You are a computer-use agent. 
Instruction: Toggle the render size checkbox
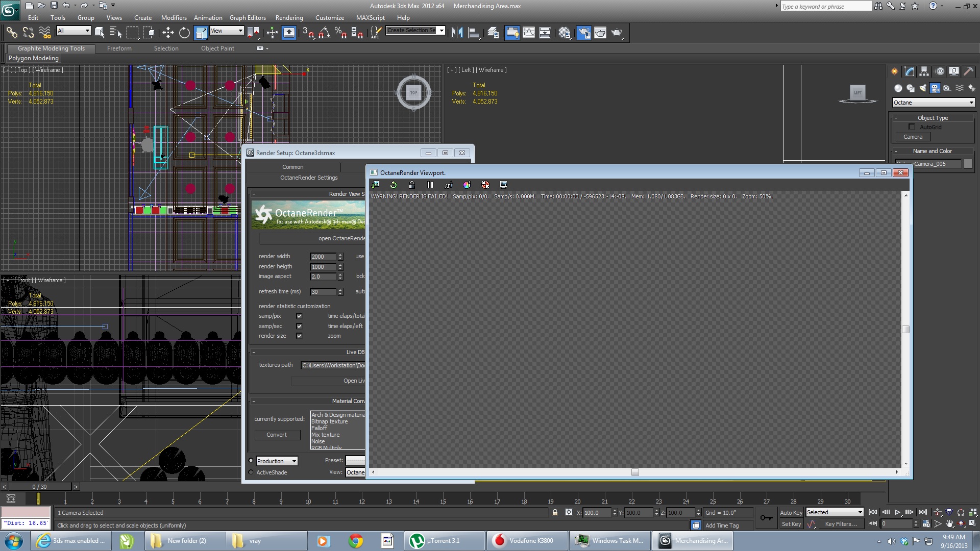pos(299,336)
